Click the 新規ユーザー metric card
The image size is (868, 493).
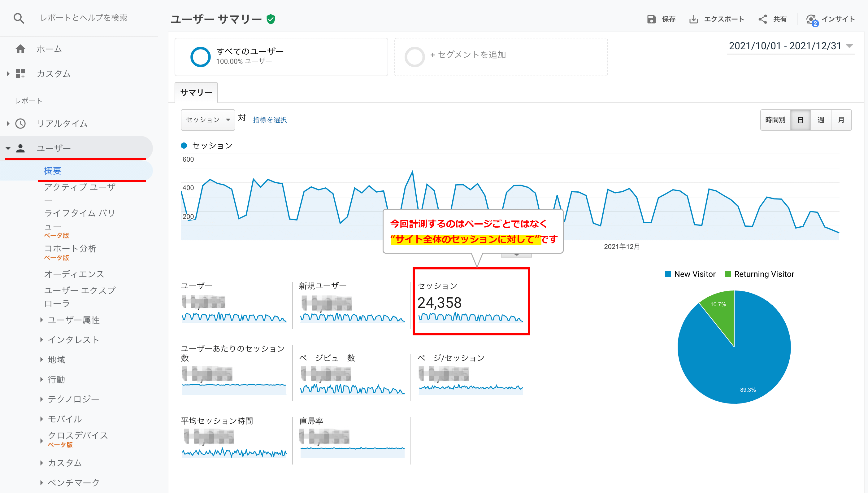(x=352, y=302)
